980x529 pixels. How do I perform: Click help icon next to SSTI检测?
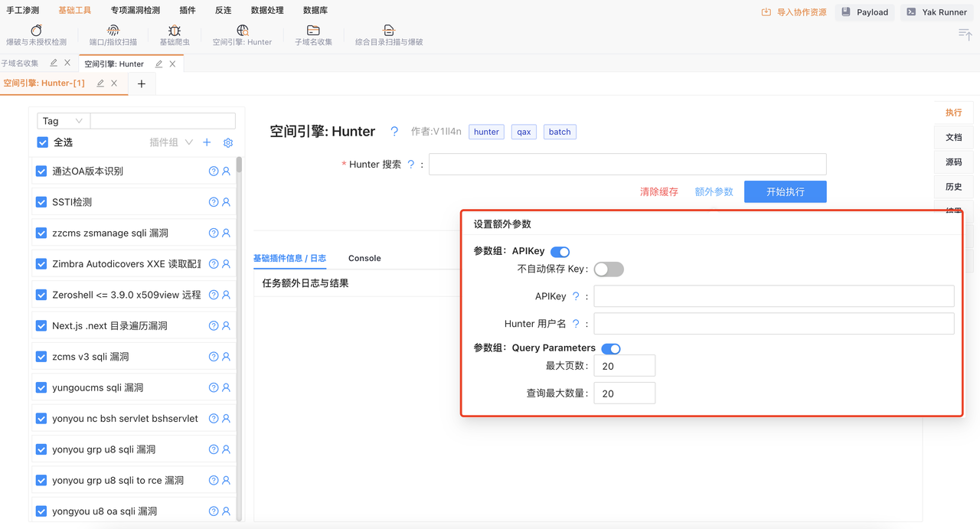click(x=214, y=202)
